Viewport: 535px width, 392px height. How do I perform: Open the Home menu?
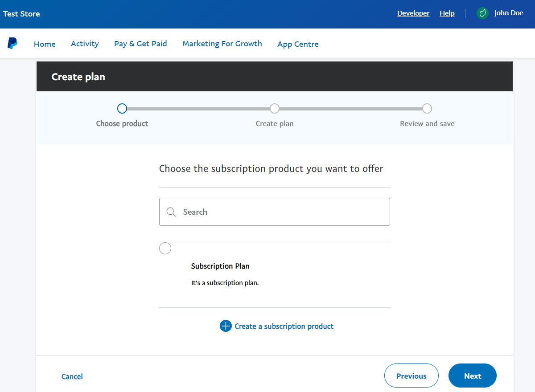(45, 44)
